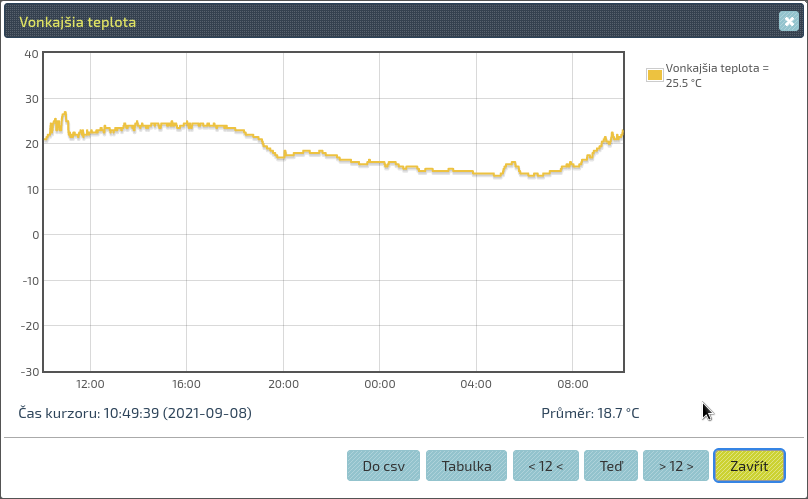Advance 12 hours with > 12 >
The width and height of the screenshot is (808, 499).
[676, 465]
